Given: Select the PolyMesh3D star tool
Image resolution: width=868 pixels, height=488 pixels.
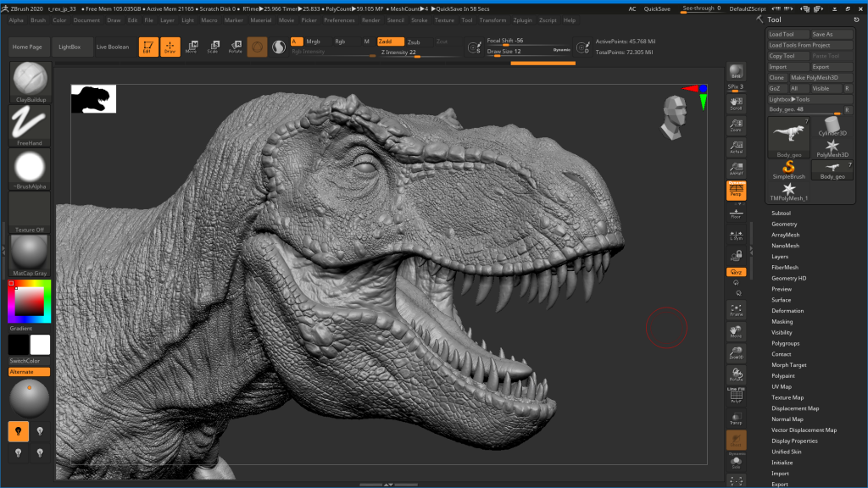Looking at the screenshot, I should point(832,148).
